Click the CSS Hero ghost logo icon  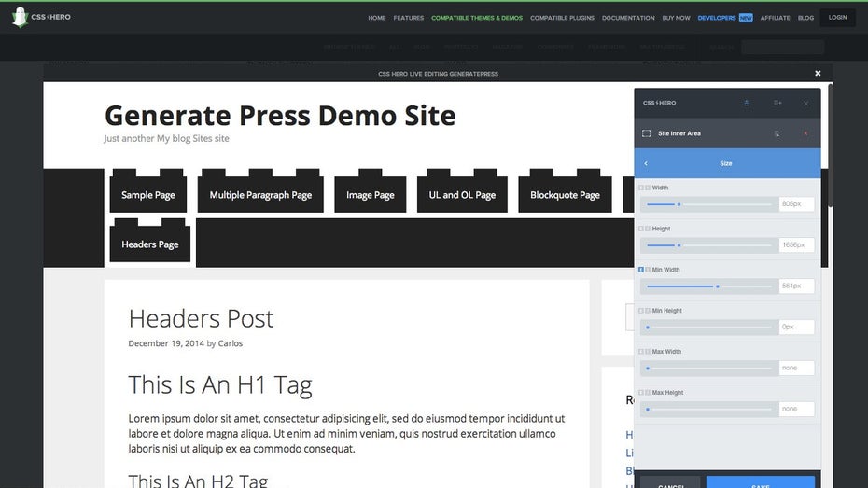tap(20, 17)
